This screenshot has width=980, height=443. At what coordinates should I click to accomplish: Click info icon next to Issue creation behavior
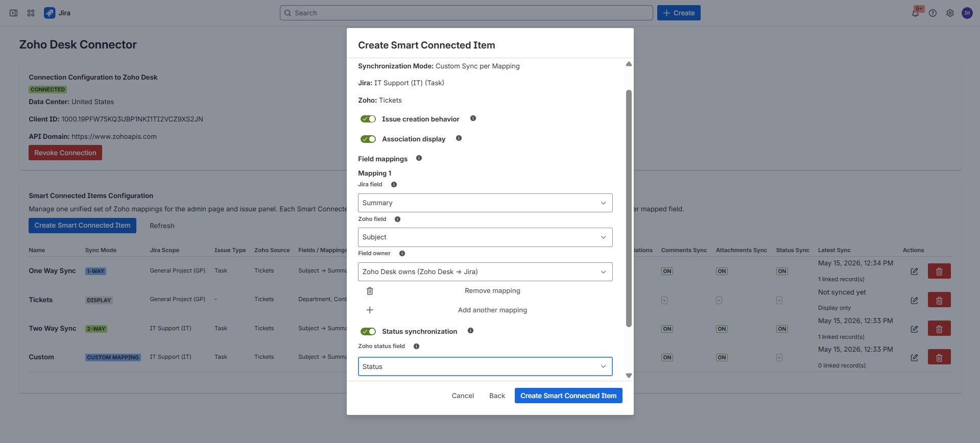coord(473,118)
